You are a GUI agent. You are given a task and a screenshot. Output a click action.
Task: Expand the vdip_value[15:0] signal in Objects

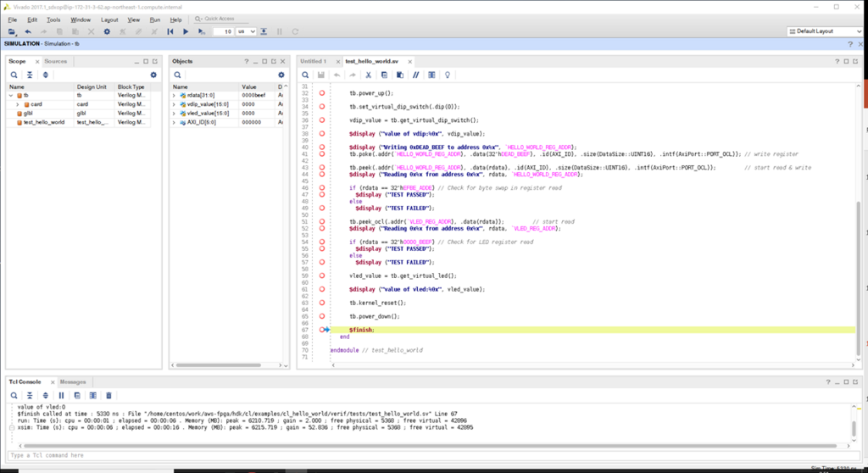[174, 104]
